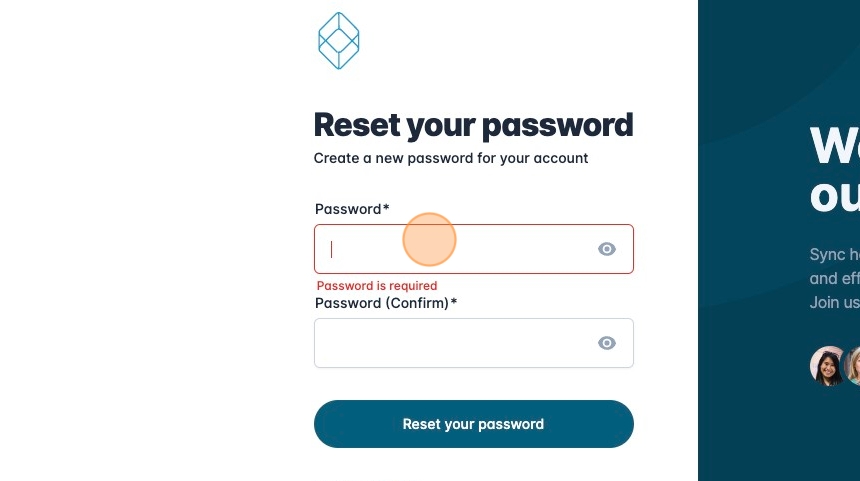
Task: Click the partially visible second avatar
Action: click(x=854, y=366)
